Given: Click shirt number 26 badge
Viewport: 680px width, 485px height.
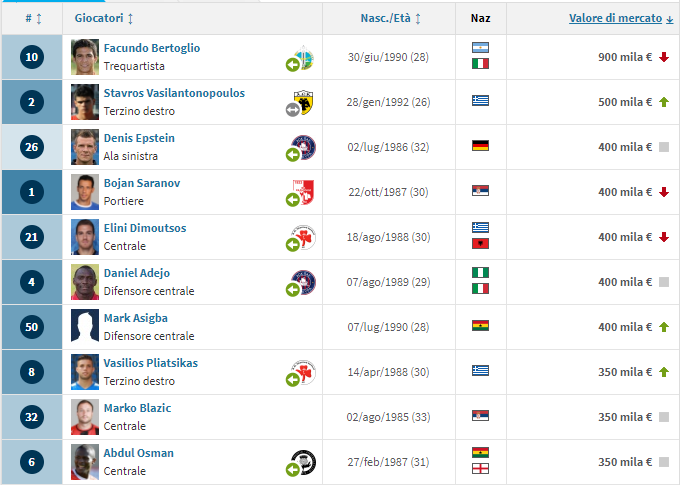Looking at the screenshot, I should pyautogui.click(x=32, y=147).
